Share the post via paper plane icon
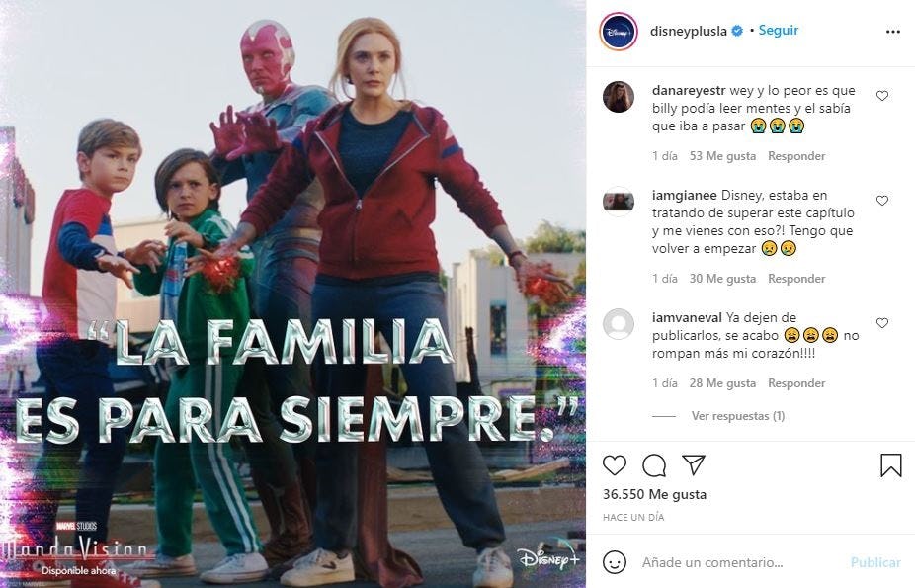The width and height of the screenshot is (915, 588). tap(694, 464)
